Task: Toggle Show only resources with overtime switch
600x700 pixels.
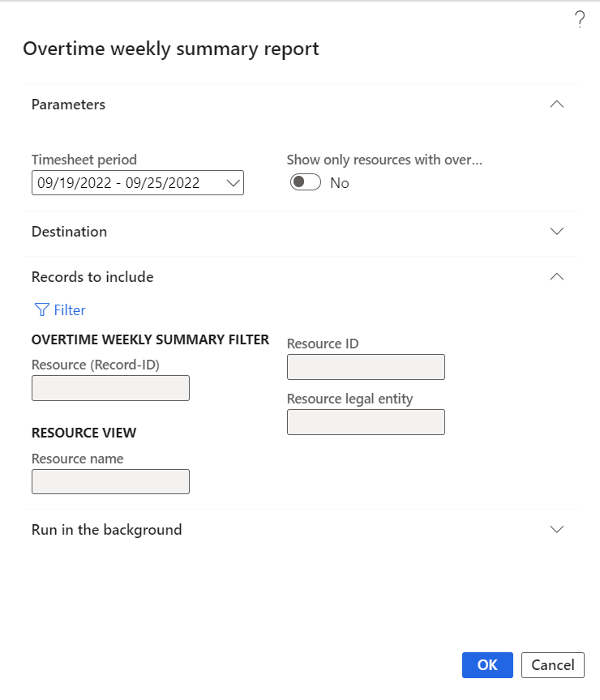Action: 306,183
